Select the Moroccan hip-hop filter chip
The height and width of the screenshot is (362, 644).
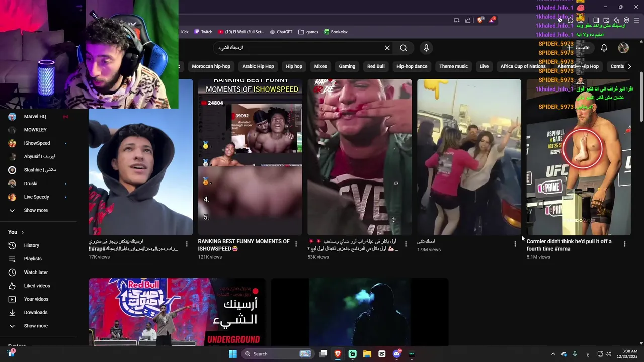[211, 66]
